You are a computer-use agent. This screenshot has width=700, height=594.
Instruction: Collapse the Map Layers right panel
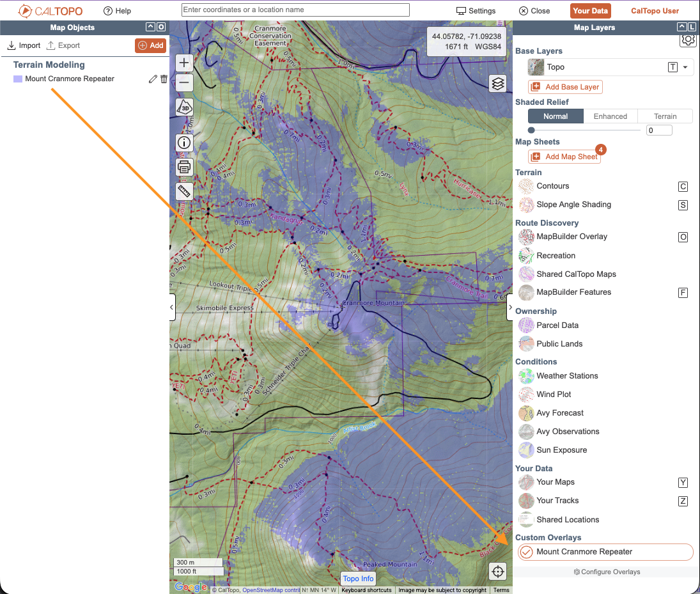tap(509, 308)
